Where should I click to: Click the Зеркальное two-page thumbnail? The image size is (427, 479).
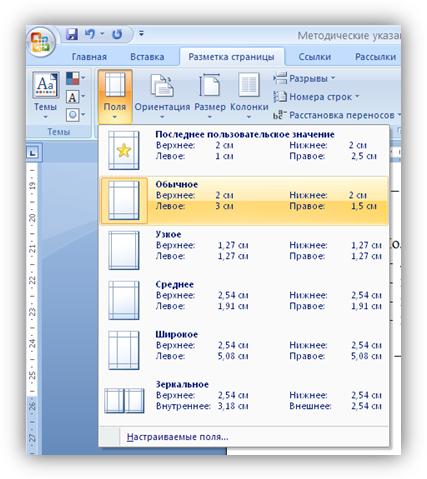coord(124,400)
